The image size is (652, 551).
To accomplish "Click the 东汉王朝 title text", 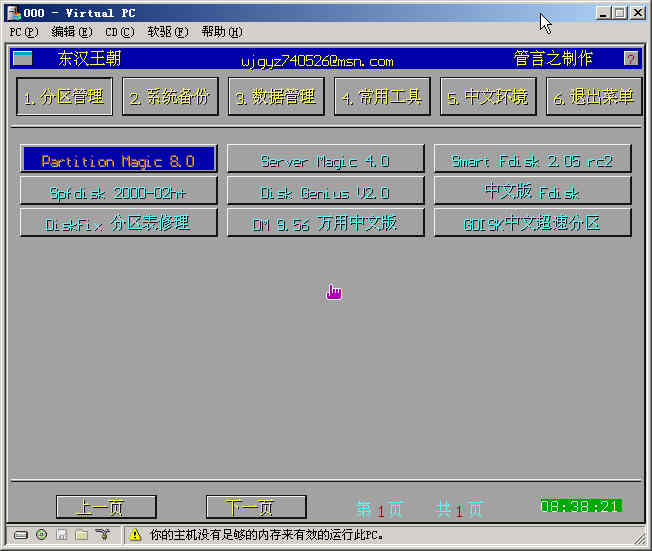I will (89, 58).
